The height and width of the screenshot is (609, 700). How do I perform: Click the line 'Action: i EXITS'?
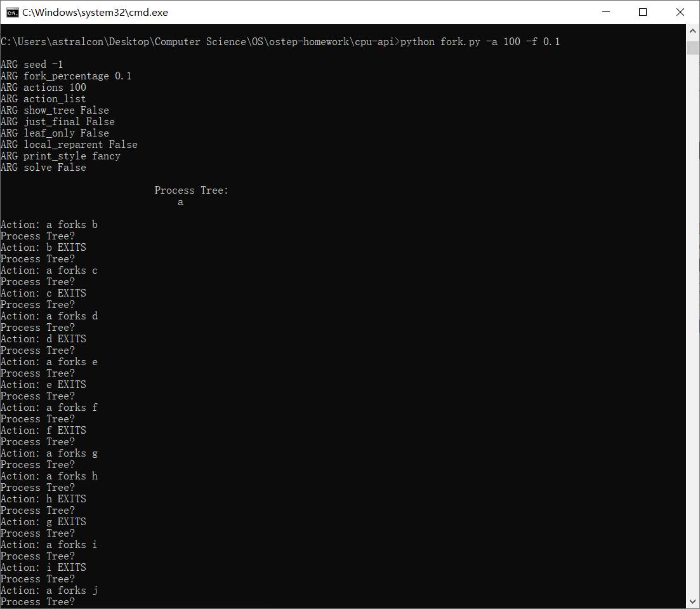pos(43,568)
